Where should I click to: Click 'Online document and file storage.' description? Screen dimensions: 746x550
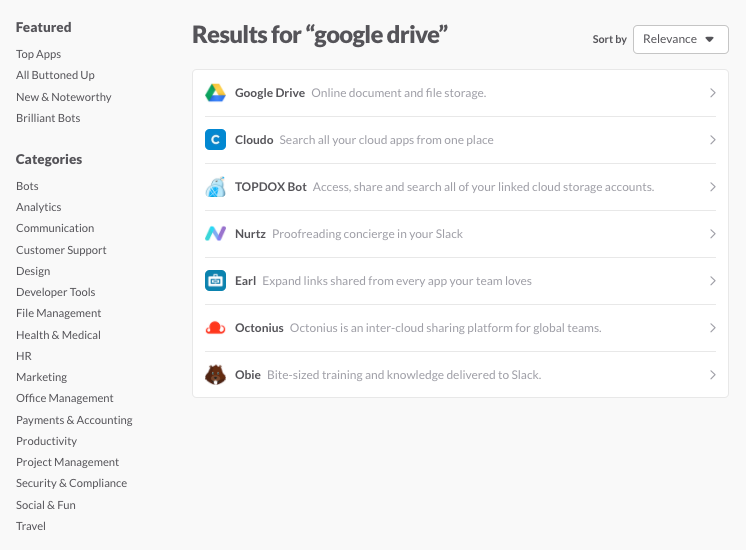(x=399, y=93)
